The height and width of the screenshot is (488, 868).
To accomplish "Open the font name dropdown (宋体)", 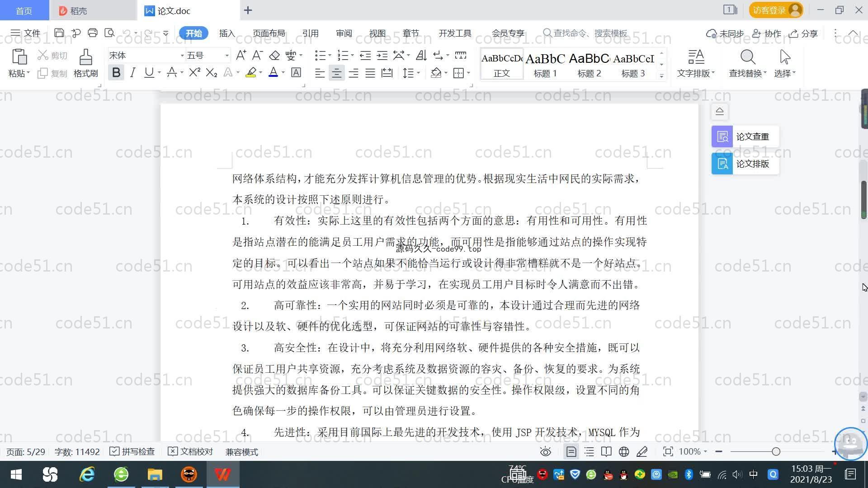I will click(x=182, y=56).
